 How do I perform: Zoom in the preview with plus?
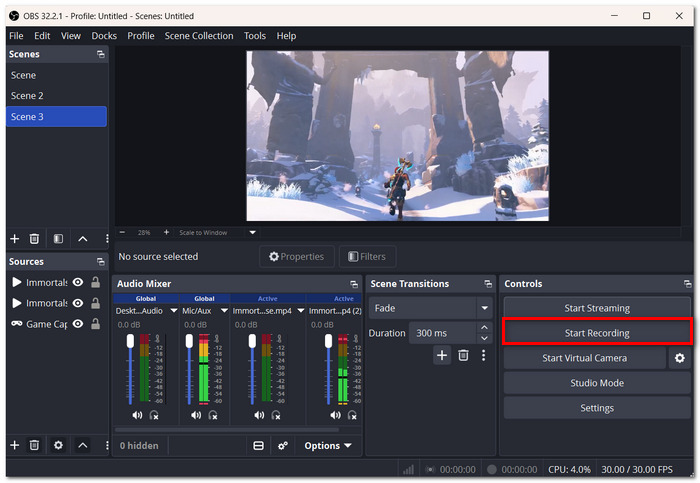pyautogui.click(x=166, y=232)
